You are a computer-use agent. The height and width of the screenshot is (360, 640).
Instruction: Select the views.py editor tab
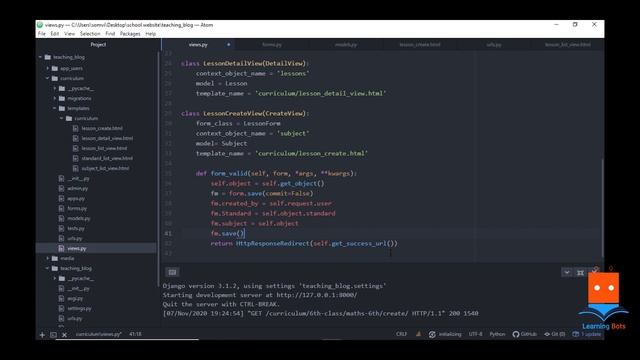click(198, 44)
